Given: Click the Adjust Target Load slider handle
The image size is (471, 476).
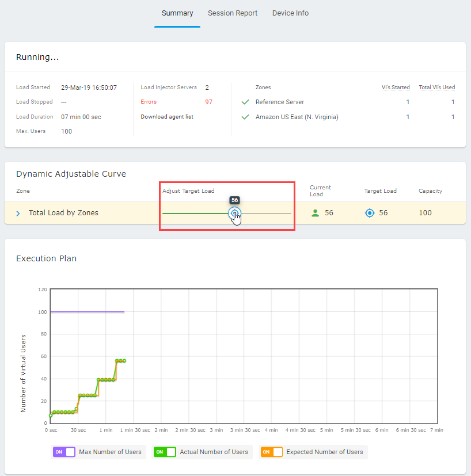Looking at the screenshot, I should click(234, 214).
